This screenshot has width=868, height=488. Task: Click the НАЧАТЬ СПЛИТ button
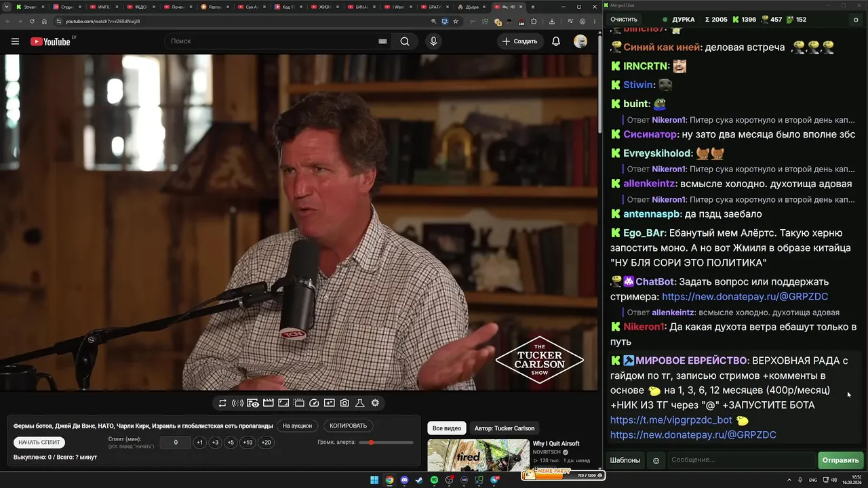click(39, 443)
